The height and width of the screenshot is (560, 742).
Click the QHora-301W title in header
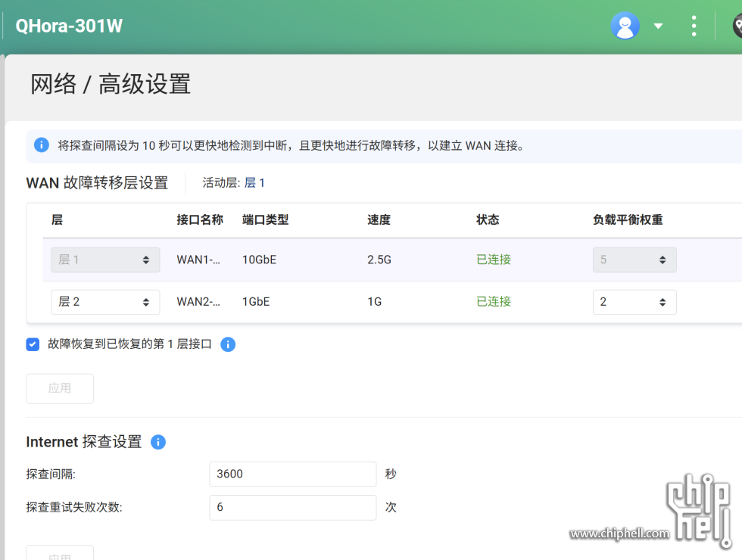69,26
